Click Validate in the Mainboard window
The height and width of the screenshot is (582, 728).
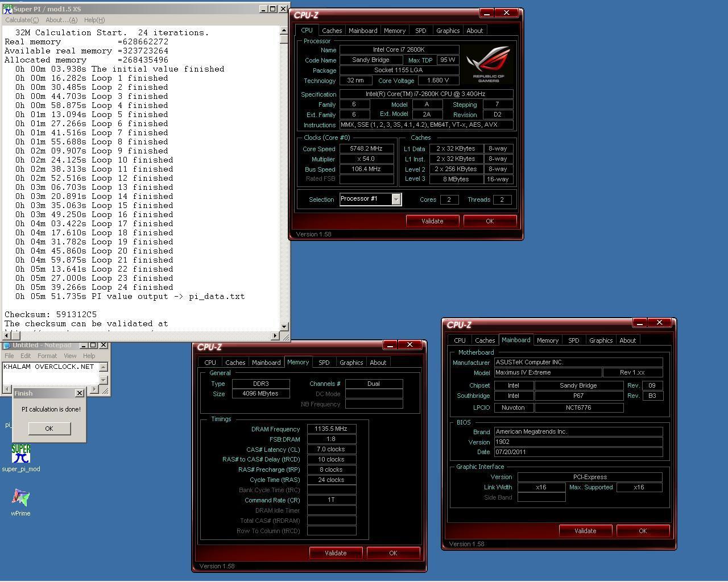(x=585, y=531)
